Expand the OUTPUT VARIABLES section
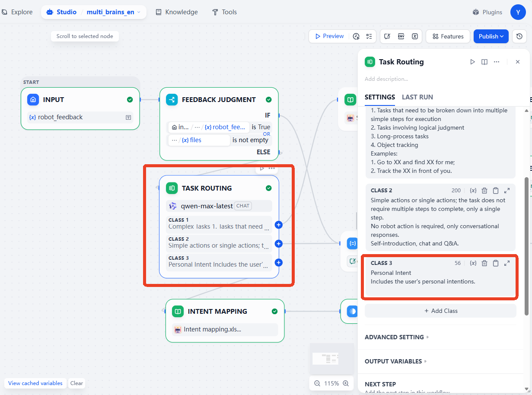 point(395,361)
